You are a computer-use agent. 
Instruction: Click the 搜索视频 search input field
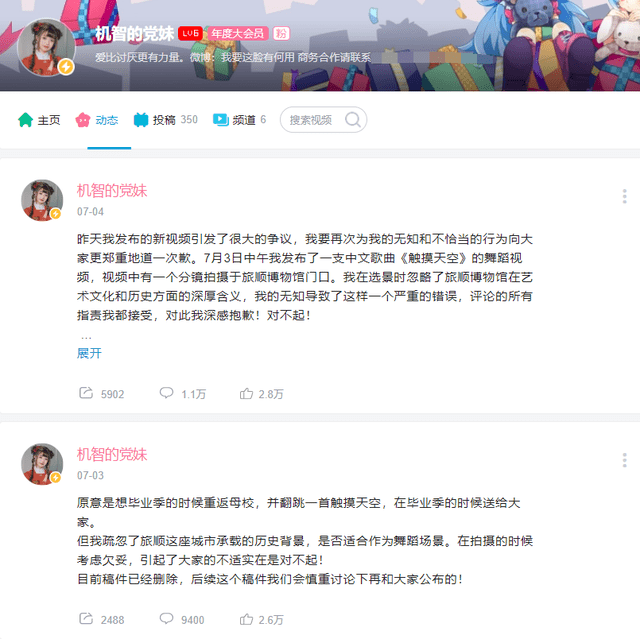[x=311, y=120]
